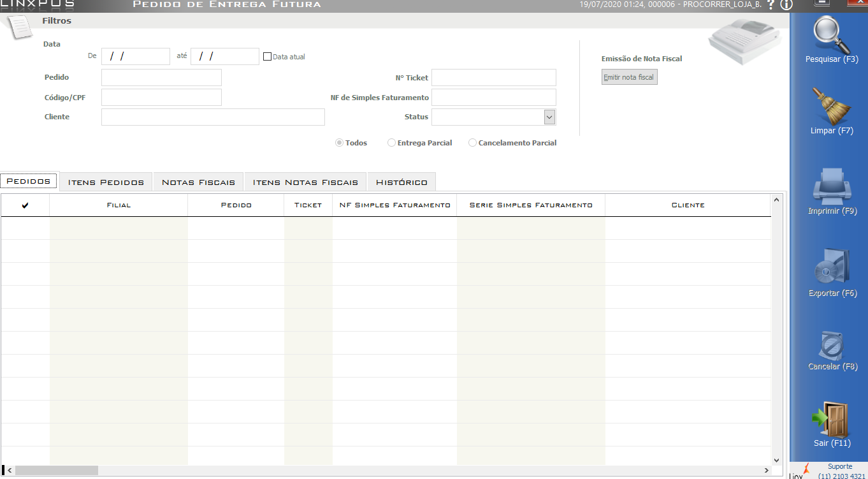This screenshot has height=479, width=868.
Task: Select the Entrega Parcial radio button
Action: pos(391,143)
